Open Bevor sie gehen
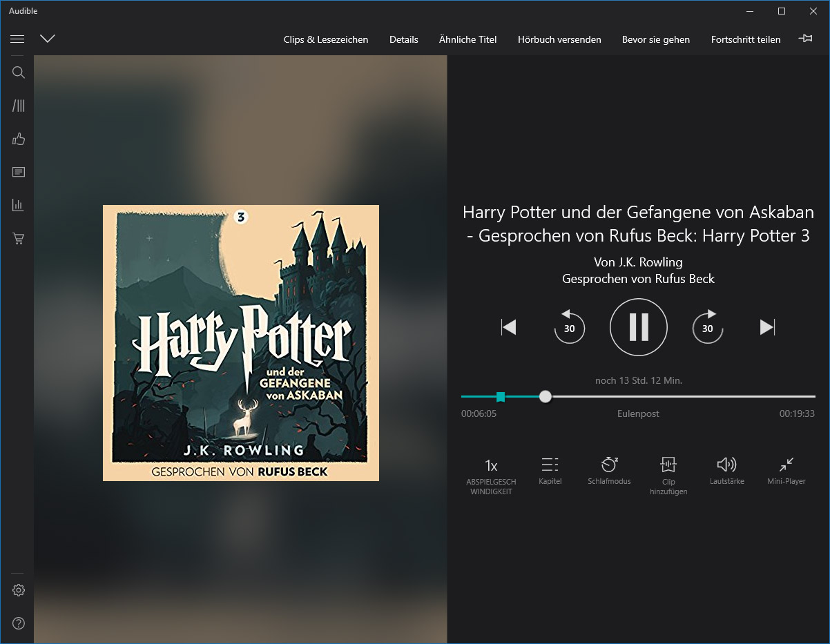This screenshot has height=644, width=830. [x=656, y=39]
